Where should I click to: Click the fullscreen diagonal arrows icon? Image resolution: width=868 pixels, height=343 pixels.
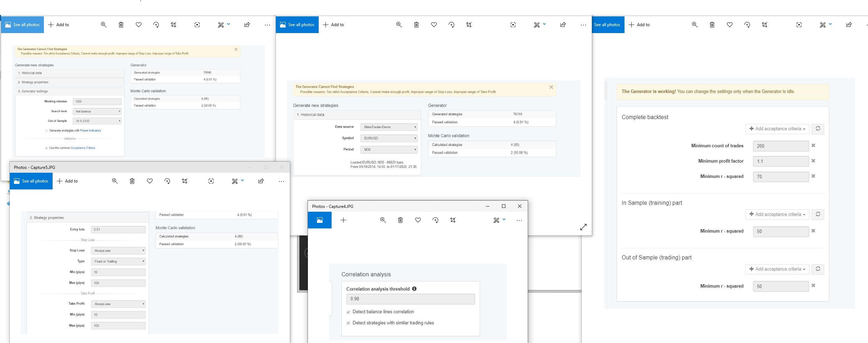tap(583, 227)
